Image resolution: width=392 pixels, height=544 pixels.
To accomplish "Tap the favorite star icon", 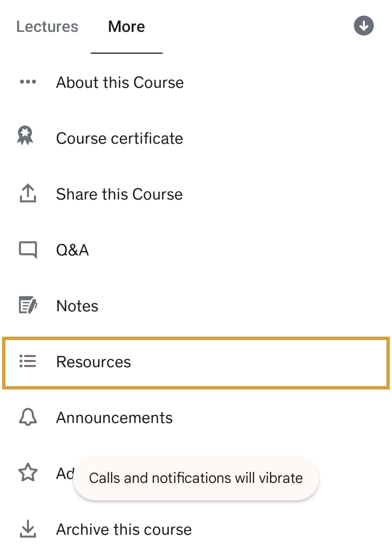I will coord(28,472).
